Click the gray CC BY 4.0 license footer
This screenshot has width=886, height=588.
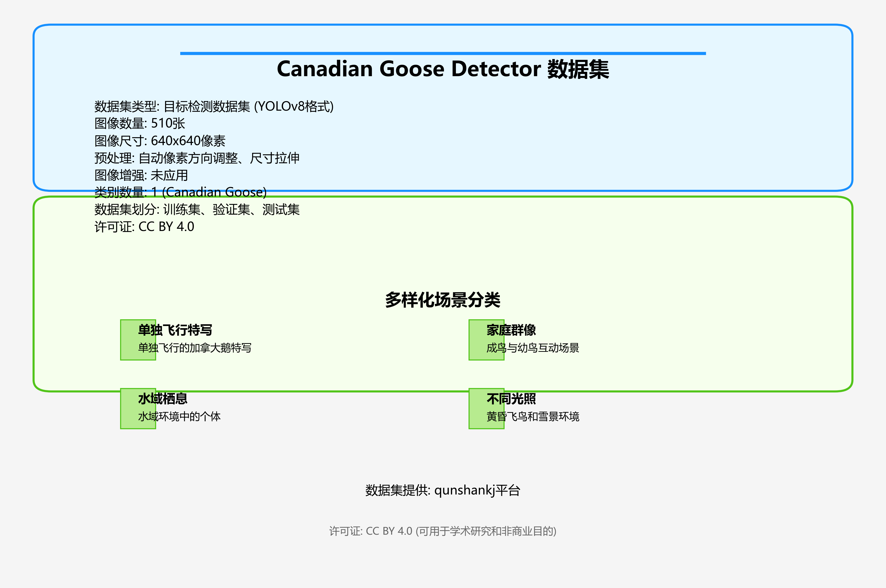443,531
